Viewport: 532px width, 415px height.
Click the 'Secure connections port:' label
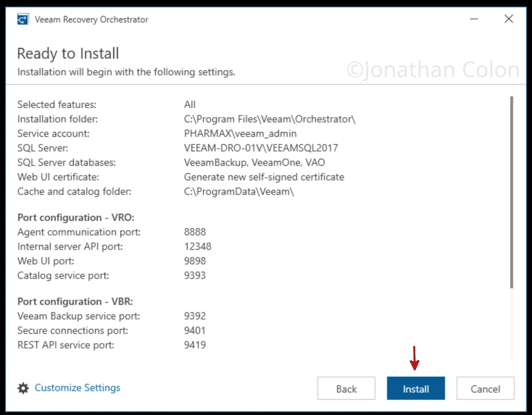(73, 331)
